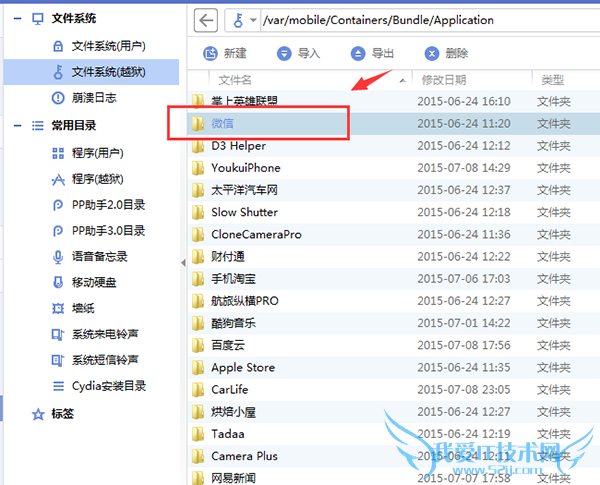600x485 pixels.
Task: Click the lock icon beside 文件系统(用户)
Action: point(58,46)
